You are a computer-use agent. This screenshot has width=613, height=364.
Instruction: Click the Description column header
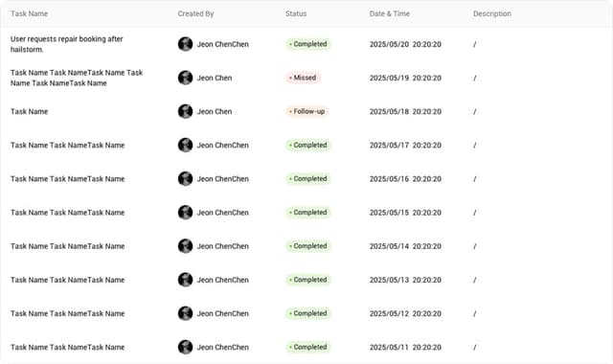coord(492,13)
